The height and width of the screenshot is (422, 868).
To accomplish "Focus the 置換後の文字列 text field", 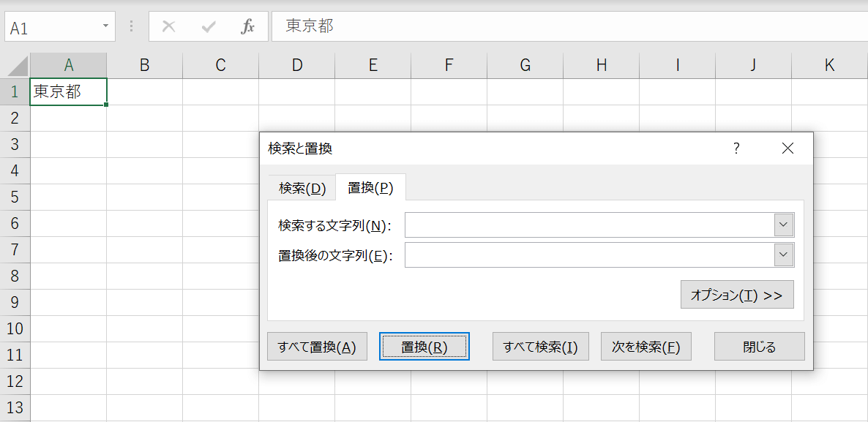I will coord(589,255).
